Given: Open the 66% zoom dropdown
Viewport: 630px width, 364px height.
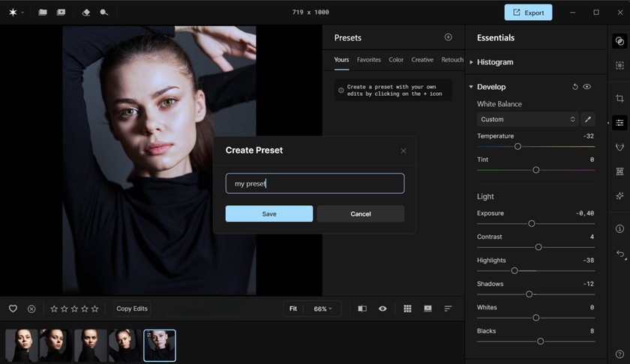Looking at the screenshot, I should click(x=322, y=309).
